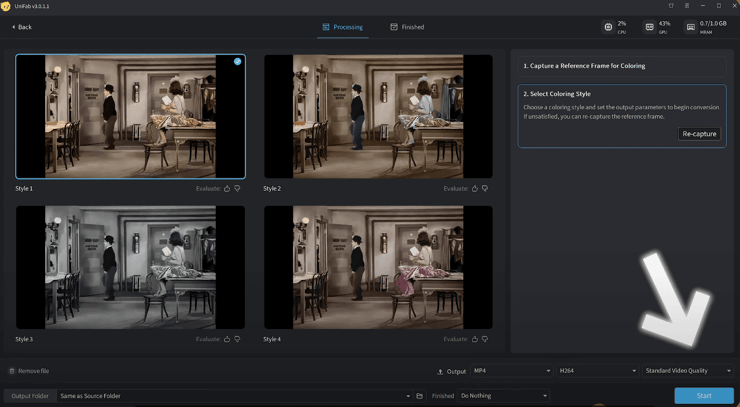Screen dimensions: 740x407
Task: Click the Re-capture button
Action: point(699,134)
